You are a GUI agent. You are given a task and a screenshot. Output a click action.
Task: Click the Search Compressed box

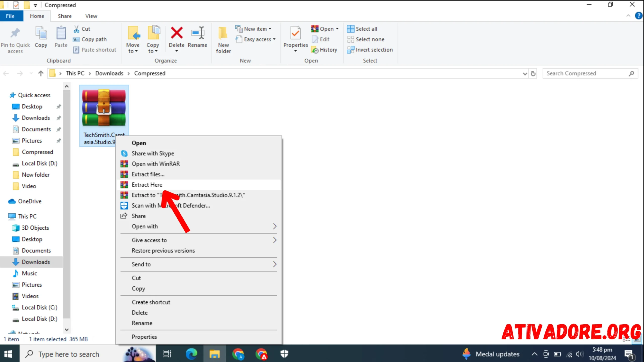click(x=590, y=73)
